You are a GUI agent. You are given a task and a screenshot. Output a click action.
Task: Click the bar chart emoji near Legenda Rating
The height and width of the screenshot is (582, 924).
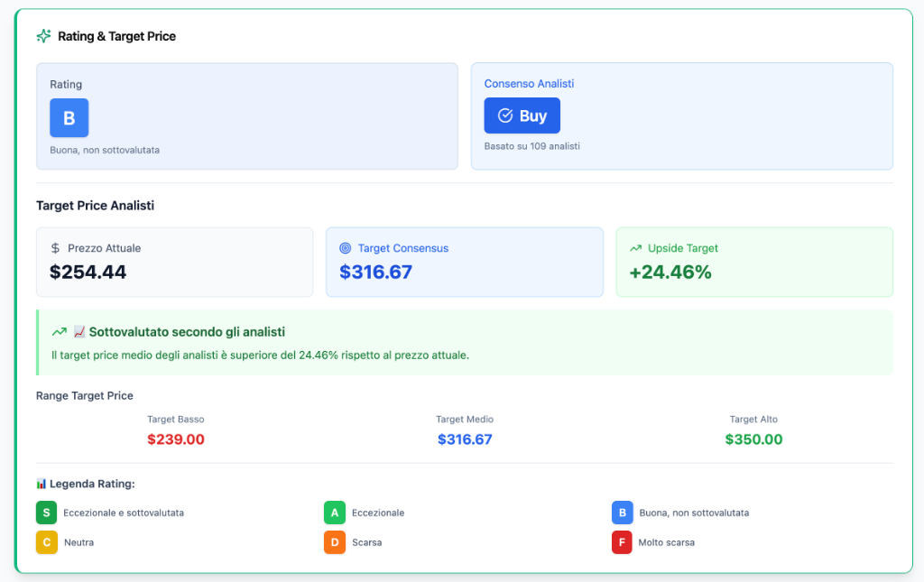42,484
